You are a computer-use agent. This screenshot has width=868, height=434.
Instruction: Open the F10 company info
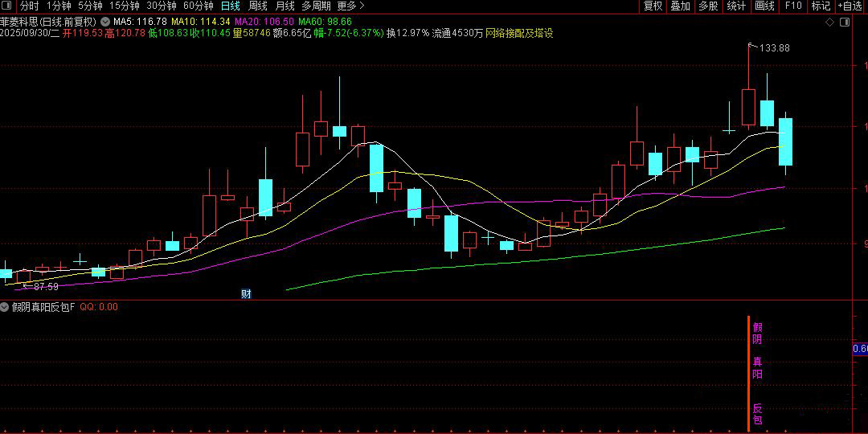click(x=793, y=6)
